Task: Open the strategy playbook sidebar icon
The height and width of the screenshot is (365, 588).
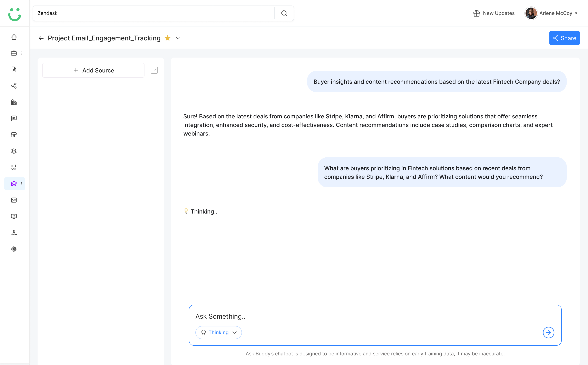Action: point(14,167)
